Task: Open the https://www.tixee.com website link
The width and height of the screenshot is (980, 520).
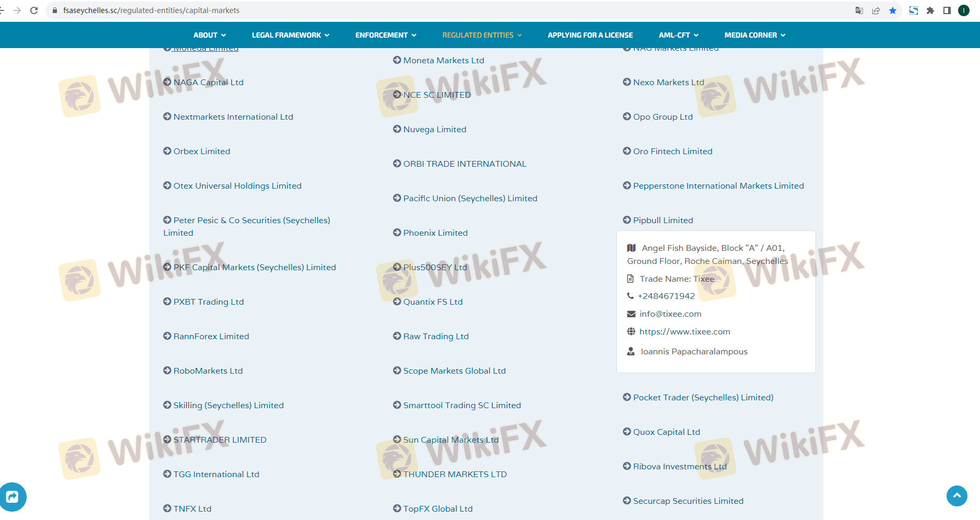Action: point(684,331)
